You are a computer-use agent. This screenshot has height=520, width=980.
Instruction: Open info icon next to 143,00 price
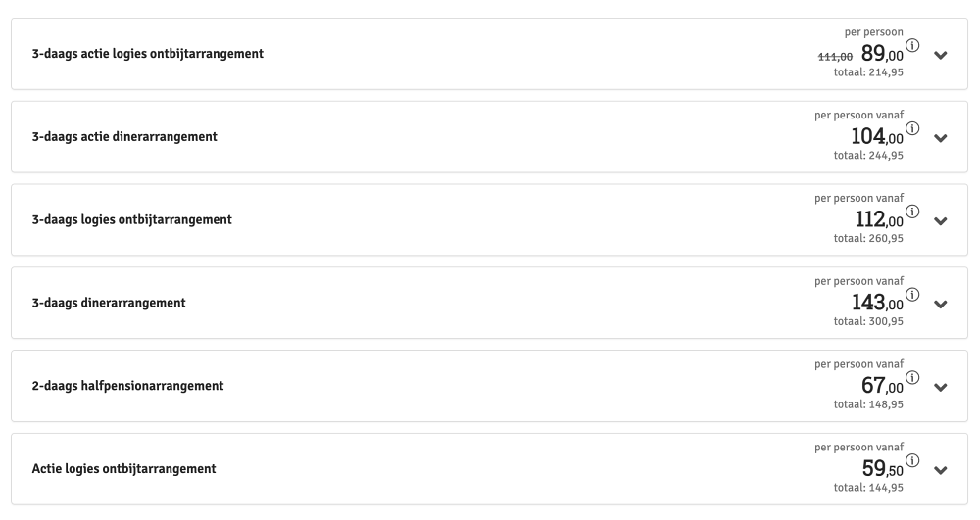(x=912, y=295)
